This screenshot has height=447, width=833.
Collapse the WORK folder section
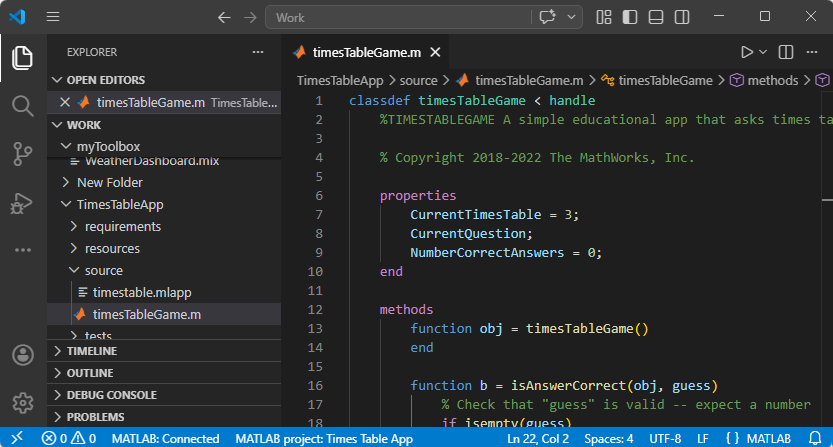tap(76, 125)
